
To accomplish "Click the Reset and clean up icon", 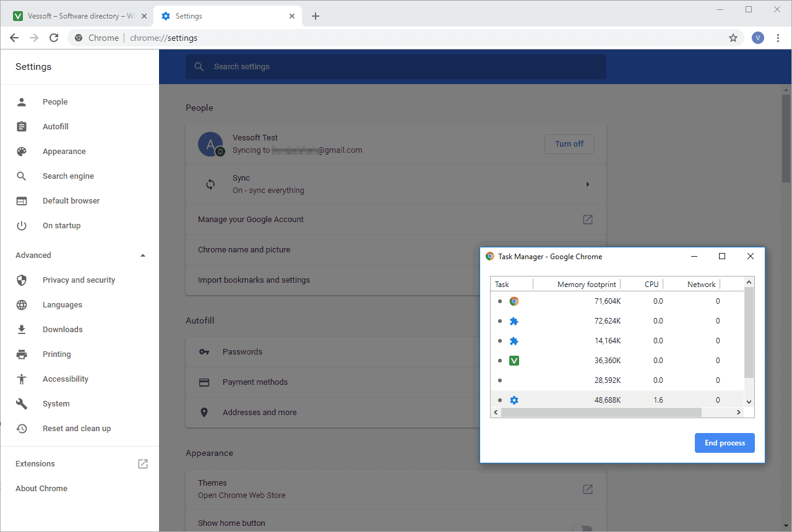I will (x=22, y=429).
